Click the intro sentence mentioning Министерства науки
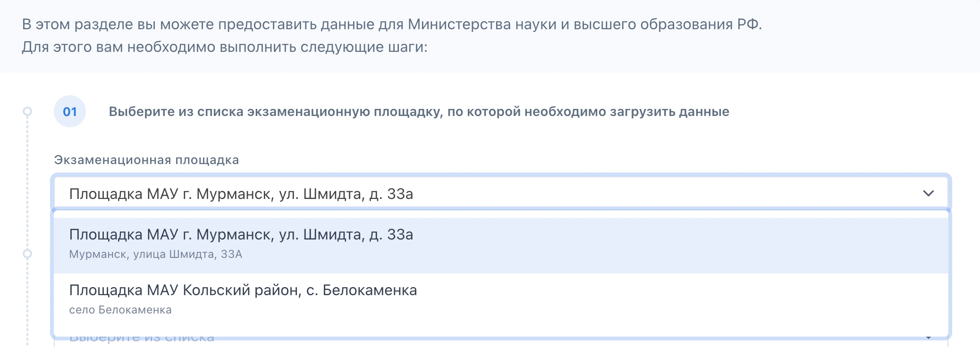 (392, 24)
